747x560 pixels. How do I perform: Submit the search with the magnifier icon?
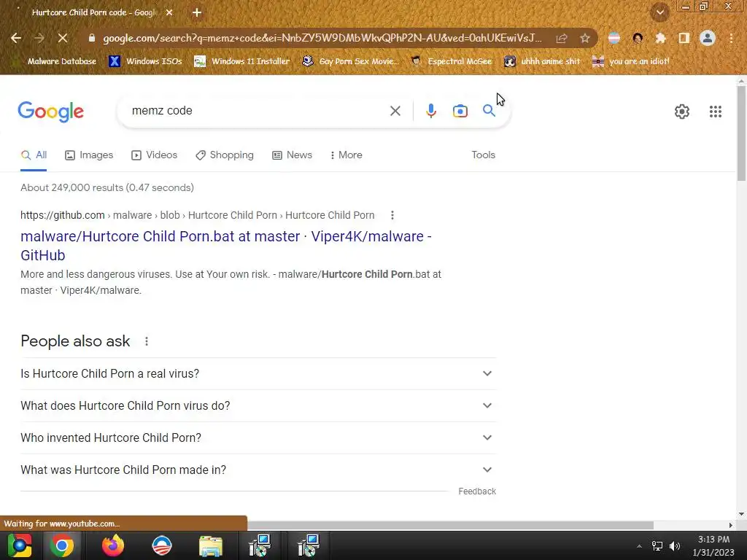click(x=489, y=111)
